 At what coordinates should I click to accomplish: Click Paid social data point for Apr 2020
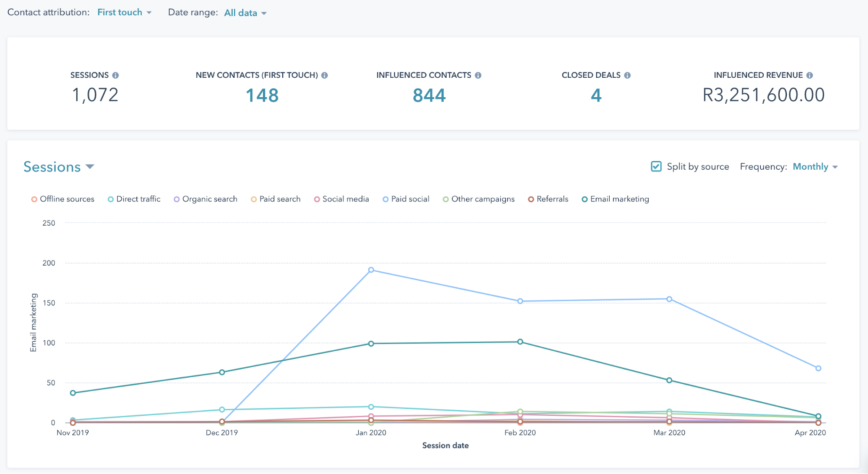point(818,369)
